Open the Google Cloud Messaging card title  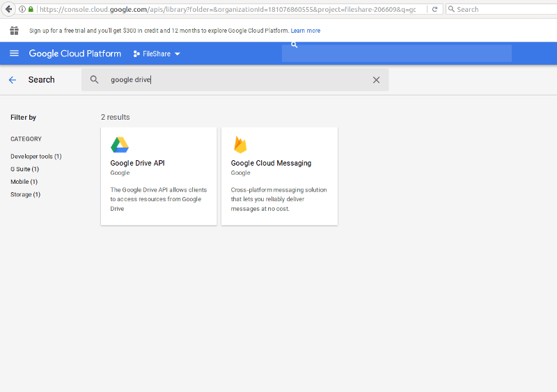(x=271, y=163)
